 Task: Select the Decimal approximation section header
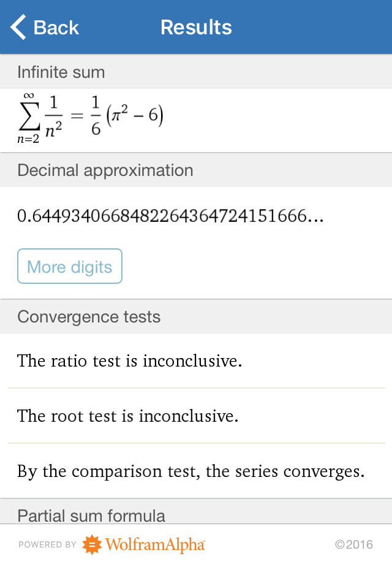[105, 170]
